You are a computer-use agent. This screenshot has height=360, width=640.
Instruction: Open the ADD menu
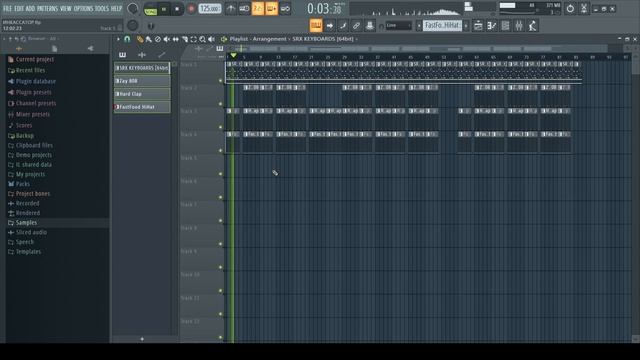(31, 9)
